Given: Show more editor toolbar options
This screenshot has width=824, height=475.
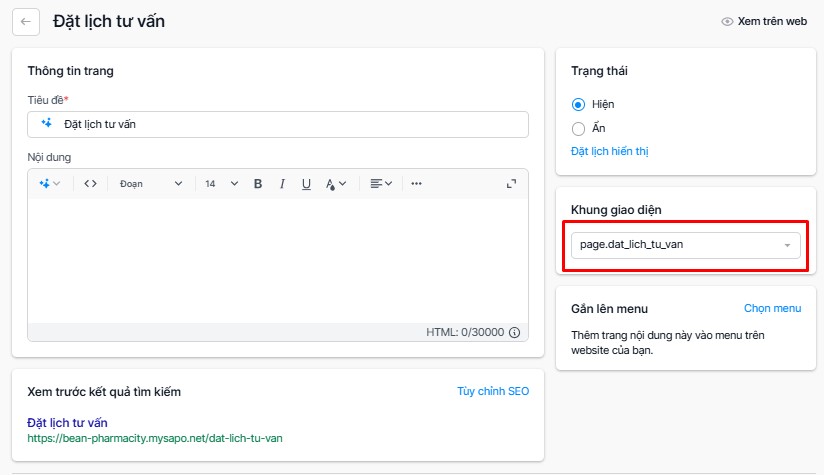Looking at the screenshot, I should [x=416, y=183].
